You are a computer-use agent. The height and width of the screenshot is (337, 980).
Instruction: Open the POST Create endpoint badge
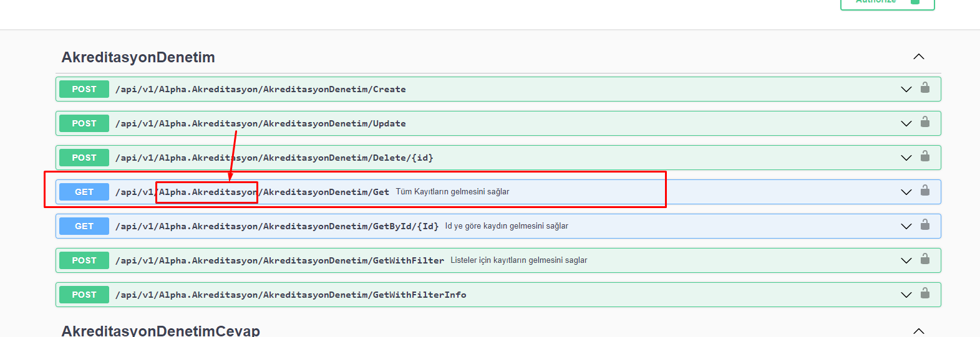click(84, 89)
